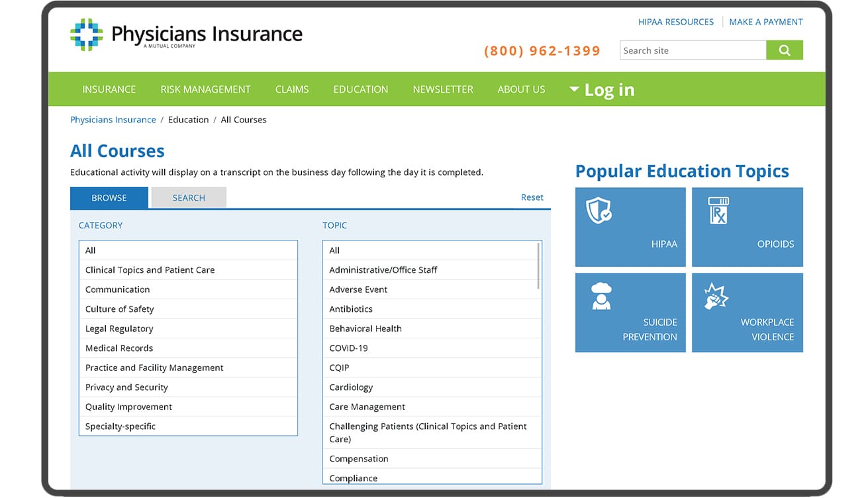
Task: Select the Legal Regulatory category
Action: coord(188,328)
